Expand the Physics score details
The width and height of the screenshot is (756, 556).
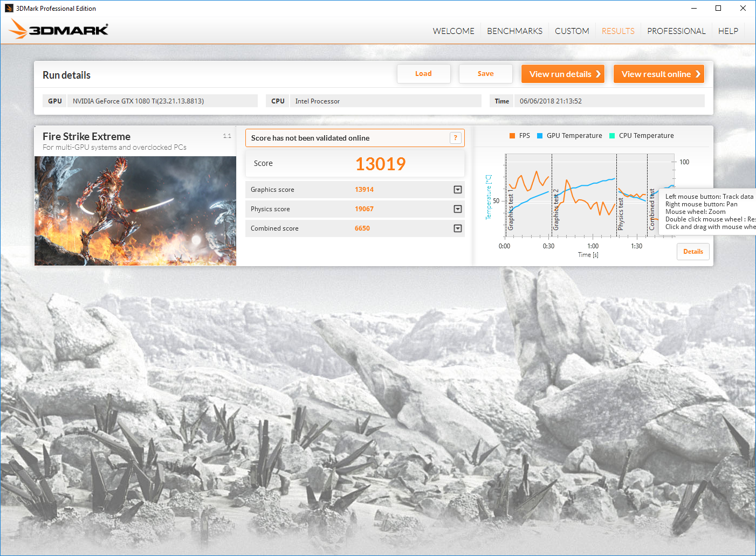click(x=458, y=209)
